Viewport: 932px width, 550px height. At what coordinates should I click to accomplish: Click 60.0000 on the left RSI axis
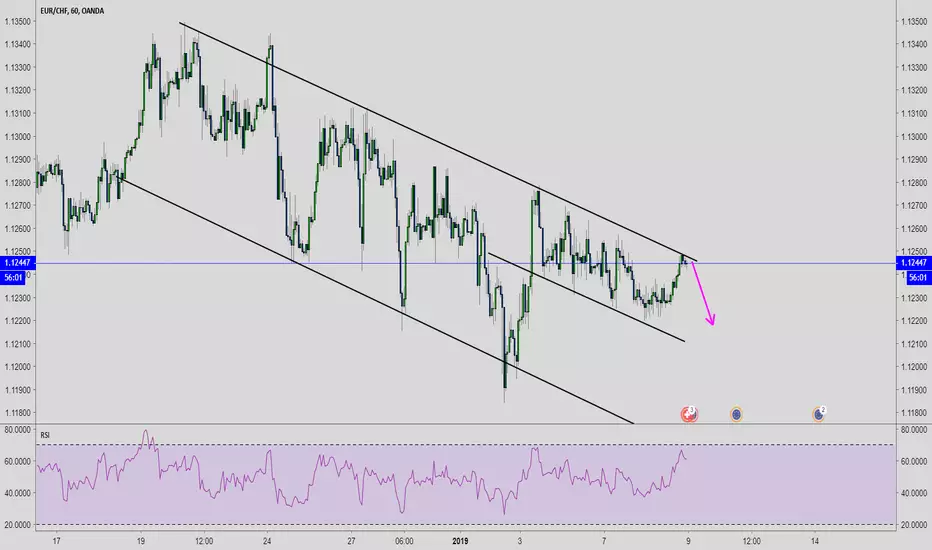[x=18, y=461]
